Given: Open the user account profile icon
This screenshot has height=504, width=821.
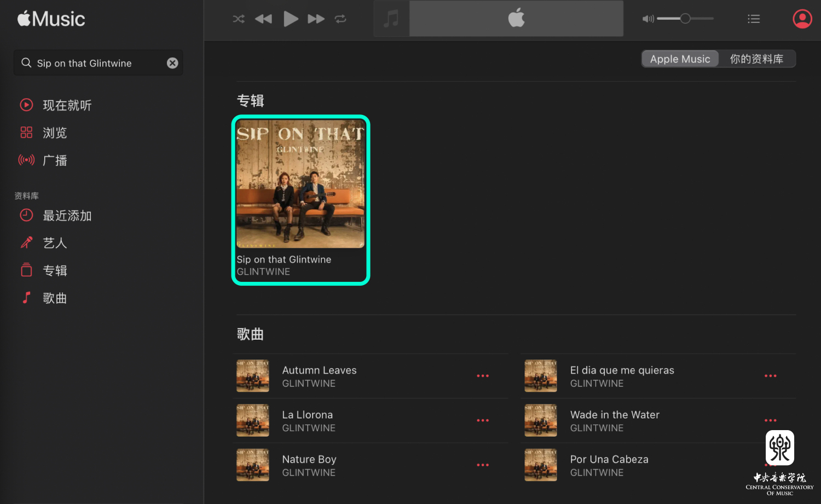Looking at the screenshot, I should 802,19.
